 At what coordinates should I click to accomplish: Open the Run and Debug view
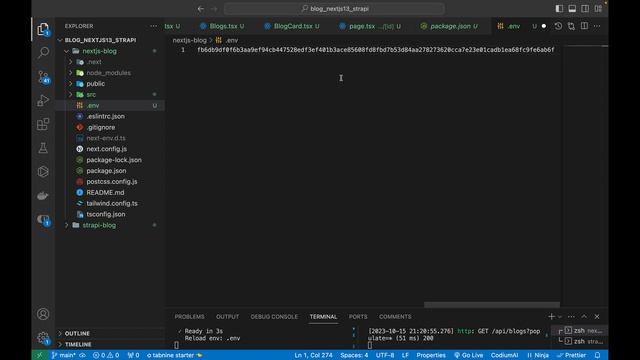[43, 100]
